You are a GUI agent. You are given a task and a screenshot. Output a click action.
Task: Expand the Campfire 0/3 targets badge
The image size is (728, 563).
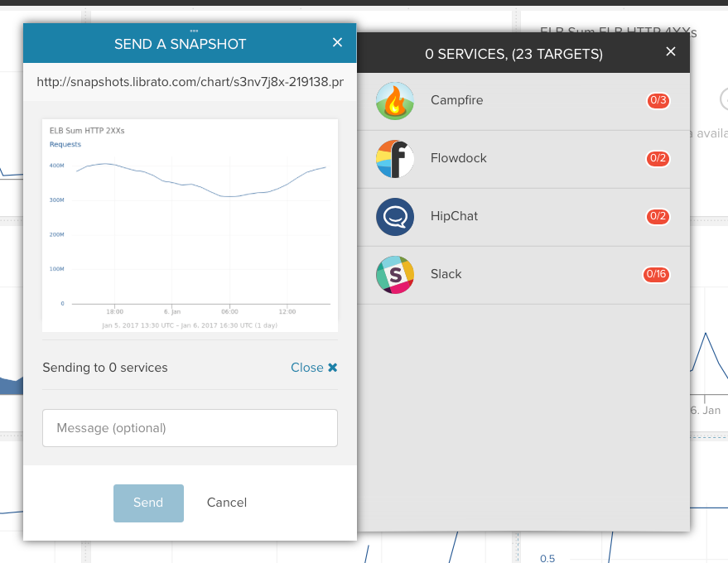tap(658, 101)
